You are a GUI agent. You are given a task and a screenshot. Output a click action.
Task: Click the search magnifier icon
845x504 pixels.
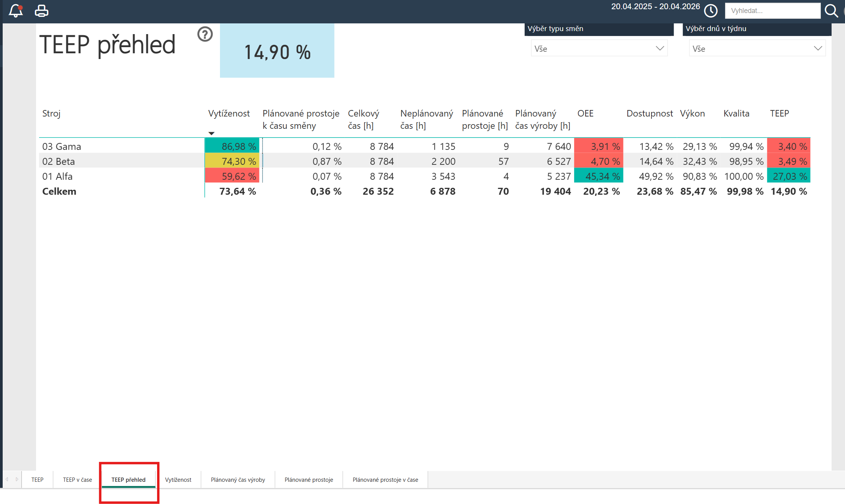click(831, 11)
